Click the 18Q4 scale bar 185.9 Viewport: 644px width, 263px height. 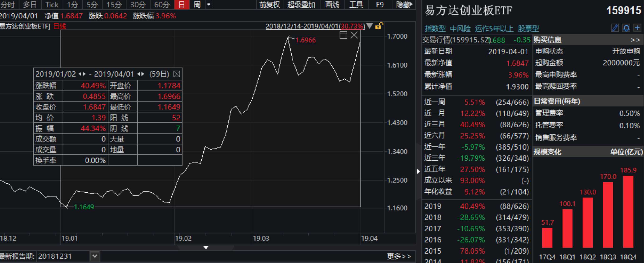click(628, 212)
